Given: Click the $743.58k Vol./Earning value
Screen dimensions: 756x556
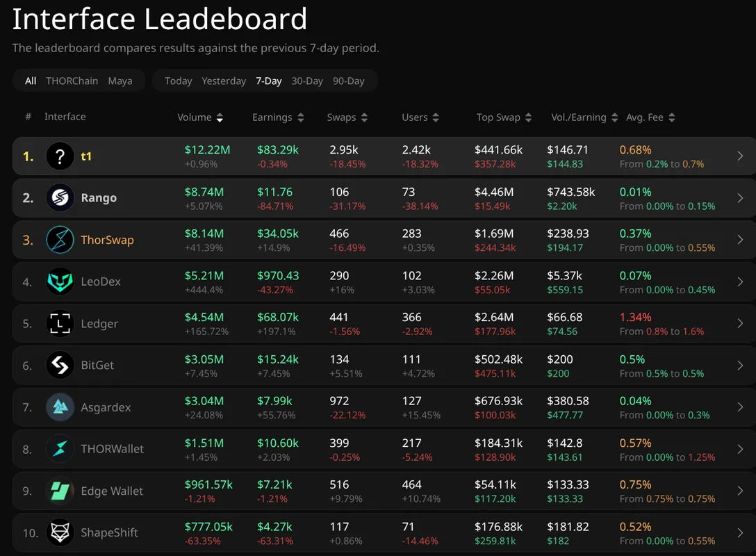Looking at the screenshot, I should [571, 192].
